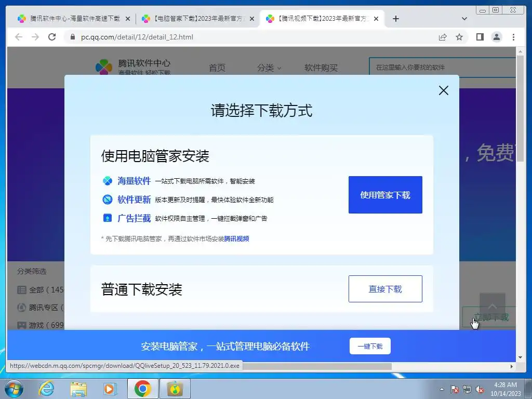
Task: Go back to the previous page
Action: 19,37
